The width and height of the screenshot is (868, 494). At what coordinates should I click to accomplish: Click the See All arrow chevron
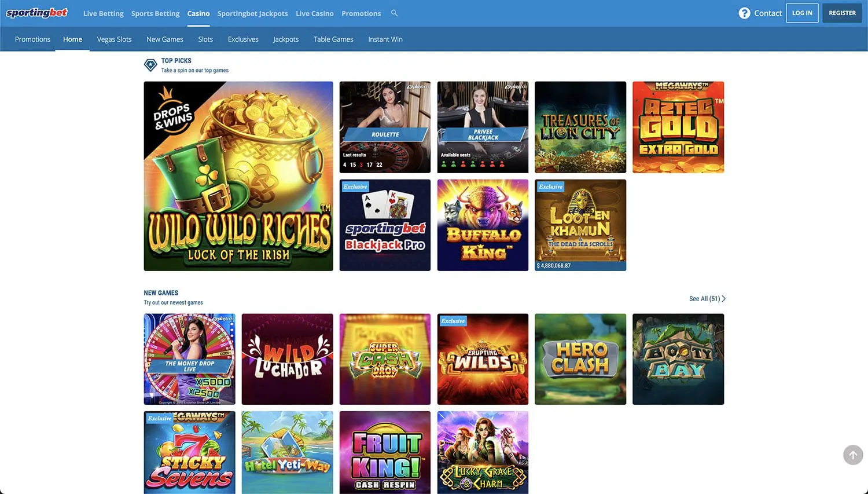(x=723, y=299)
